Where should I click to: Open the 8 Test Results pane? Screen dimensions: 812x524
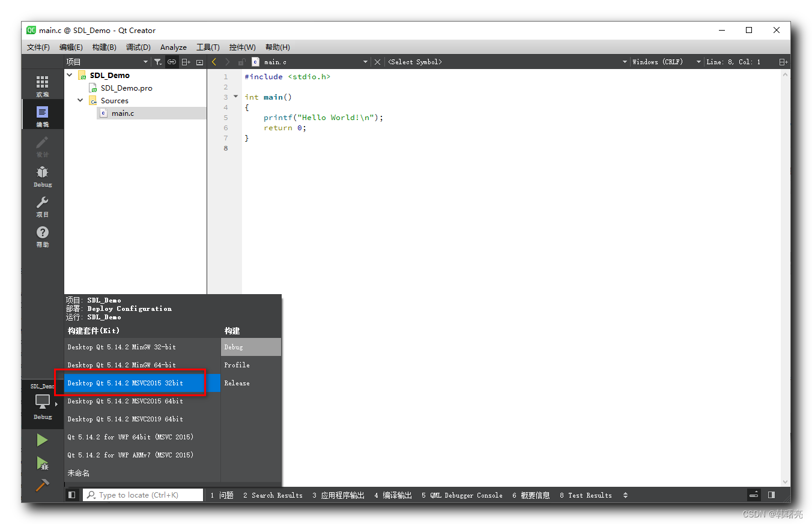point(586,495)
